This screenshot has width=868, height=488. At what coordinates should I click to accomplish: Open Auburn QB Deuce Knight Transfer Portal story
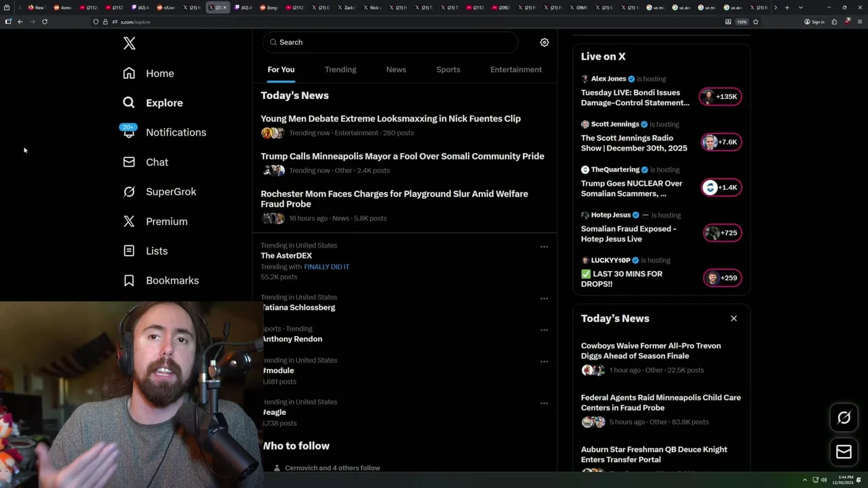tap(654, 454)
